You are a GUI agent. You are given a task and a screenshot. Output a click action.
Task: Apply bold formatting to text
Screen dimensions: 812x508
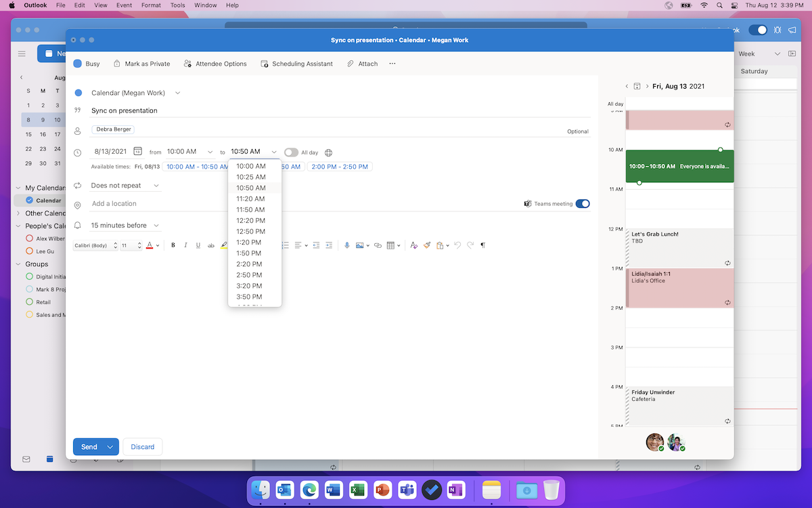tap(173, 245)
